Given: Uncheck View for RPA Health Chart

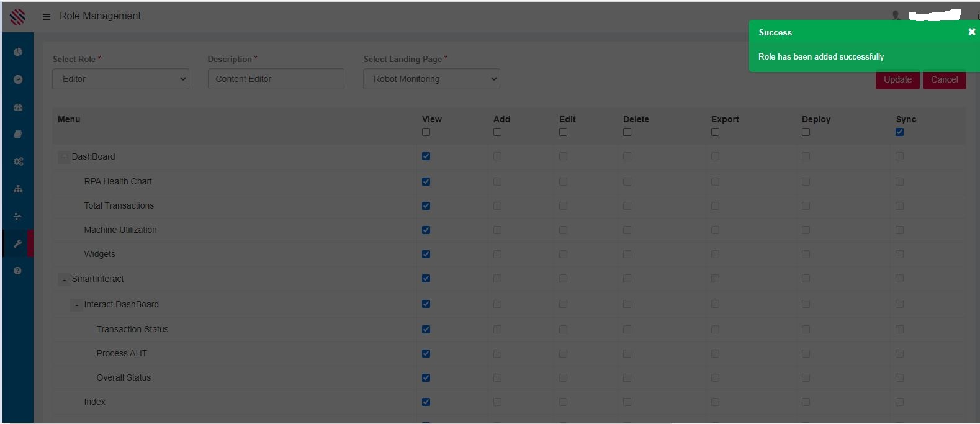Looking at the screenshot, I should pos(426,182).
